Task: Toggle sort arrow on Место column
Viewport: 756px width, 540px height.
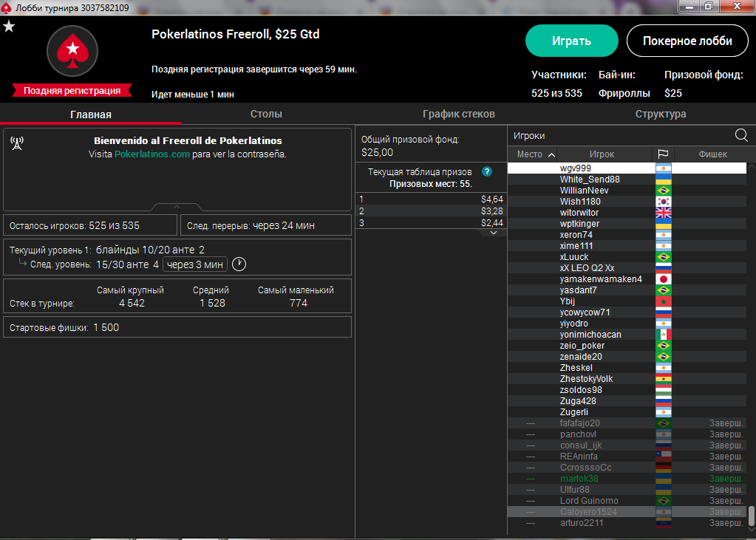Action: point(551,155)
